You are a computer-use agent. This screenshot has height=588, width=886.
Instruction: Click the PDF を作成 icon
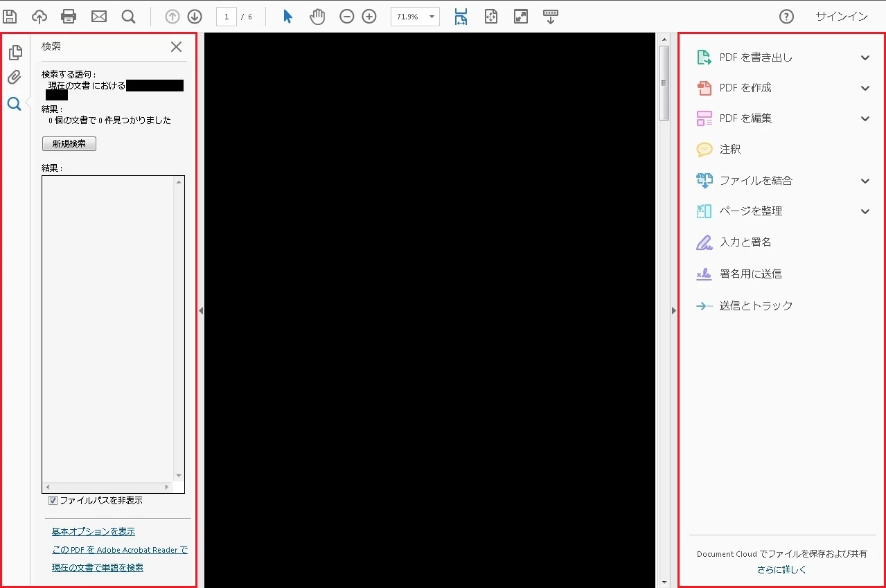pyautogui.click(x=704, y=88)
